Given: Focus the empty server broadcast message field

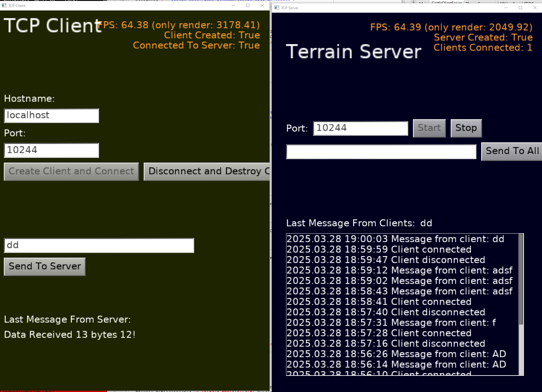Looking at the screenshot, I should (x=381, y=152).
